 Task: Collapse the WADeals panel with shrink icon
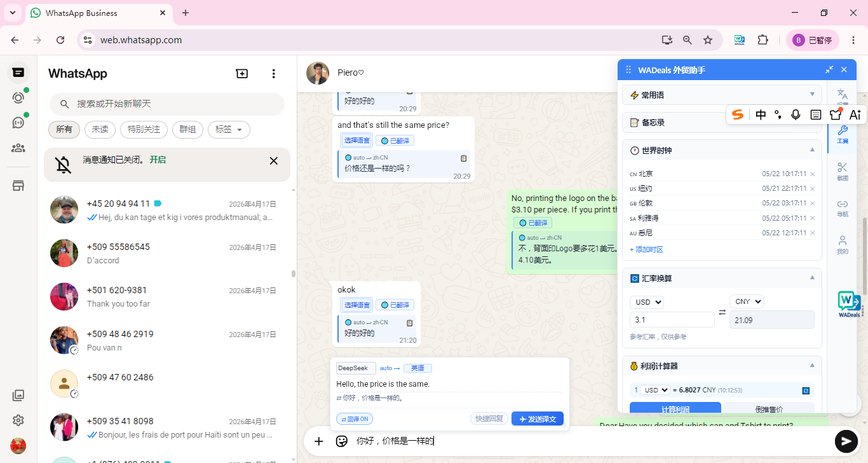click(829, 69)
